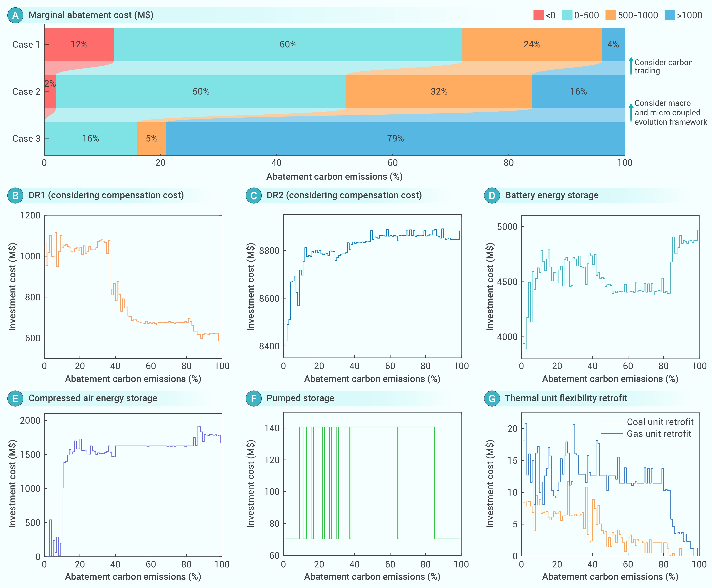Select the circular G panel badge

[492, 398]
